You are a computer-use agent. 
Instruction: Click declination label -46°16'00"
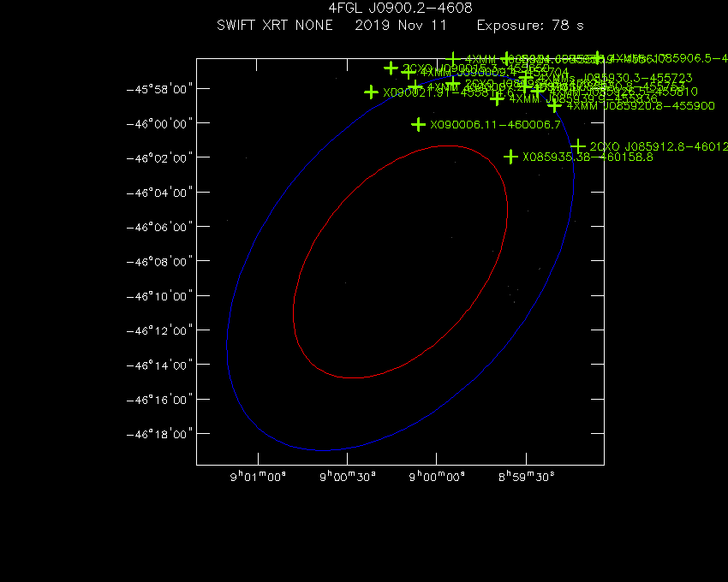(x=159, y=400)
